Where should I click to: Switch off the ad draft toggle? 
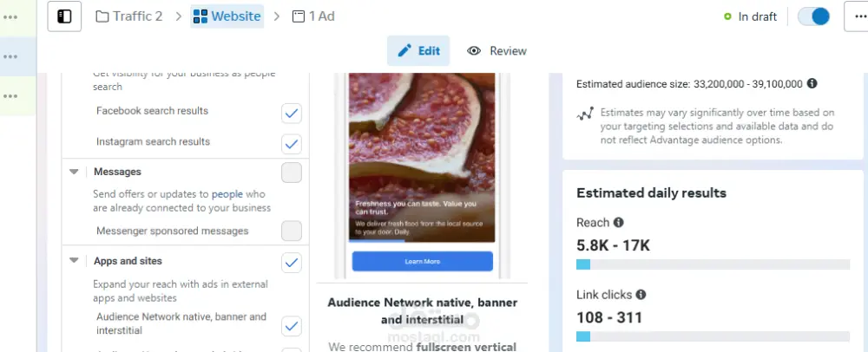[813, 16]
